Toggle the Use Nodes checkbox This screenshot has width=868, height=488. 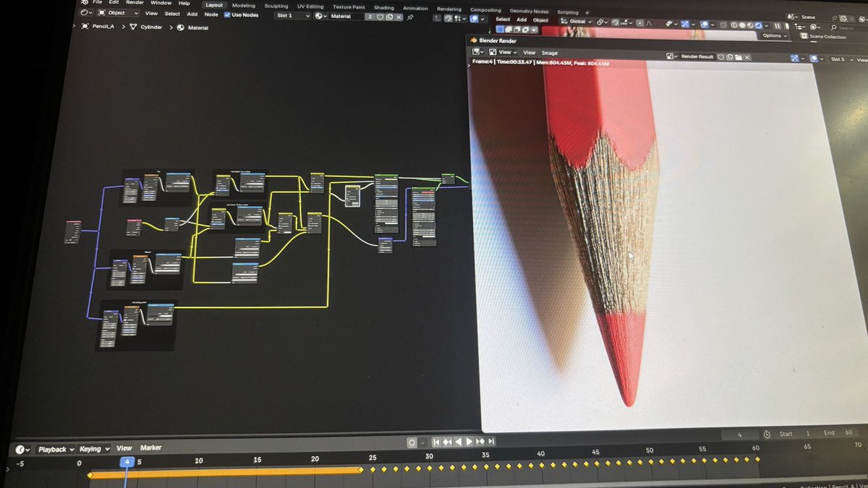click(227, 15)
